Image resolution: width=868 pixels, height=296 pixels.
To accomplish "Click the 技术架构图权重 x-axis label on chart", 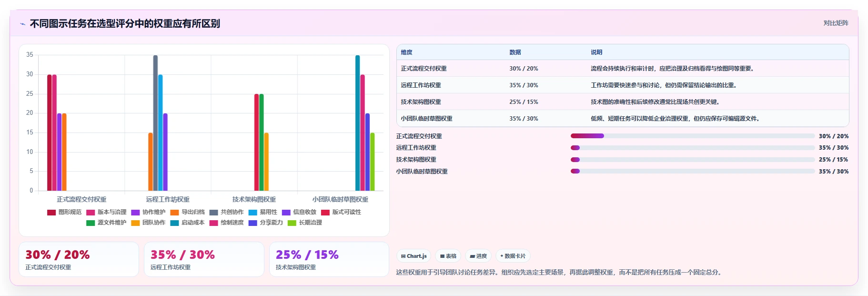I will coord(254,199).
